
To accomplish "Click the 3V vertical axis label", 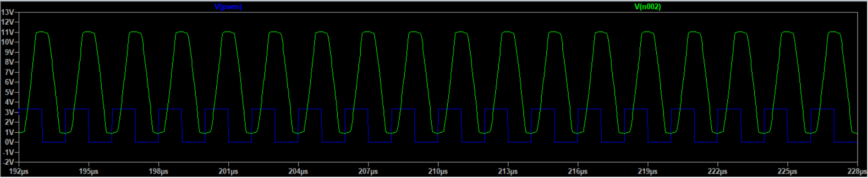I will 10,112.
